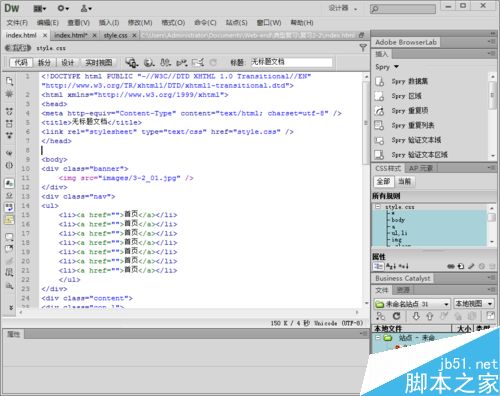Open the Designer workspace switcher
The width and height of the screenshot is (500, 396).
tap(343, 8)
